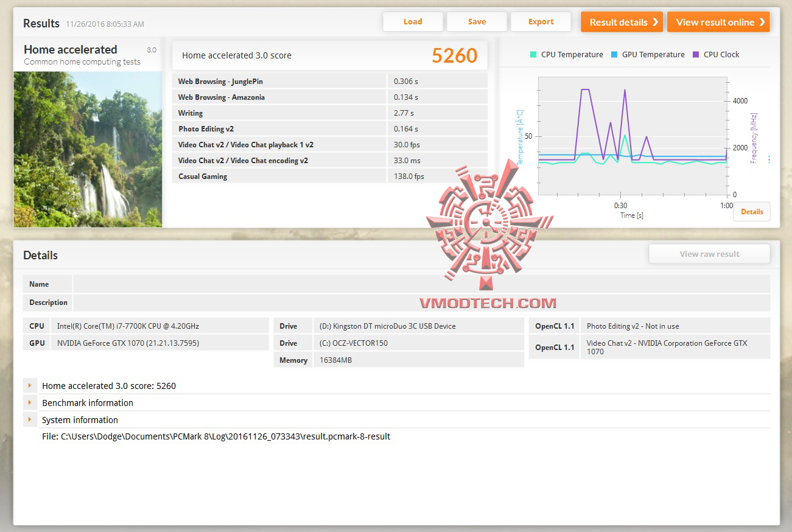
Task: Open View result online
Action: click(x=718, y=22)
